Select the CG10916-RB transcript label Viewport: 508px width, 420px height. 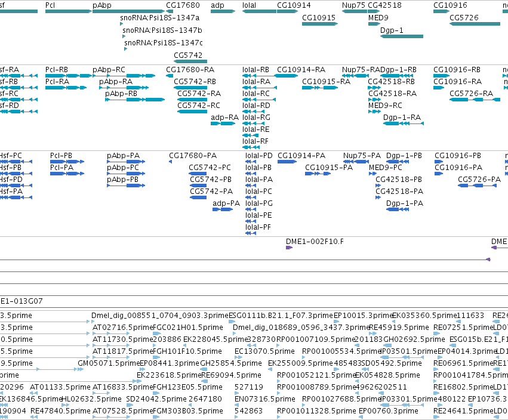[457, 70]
